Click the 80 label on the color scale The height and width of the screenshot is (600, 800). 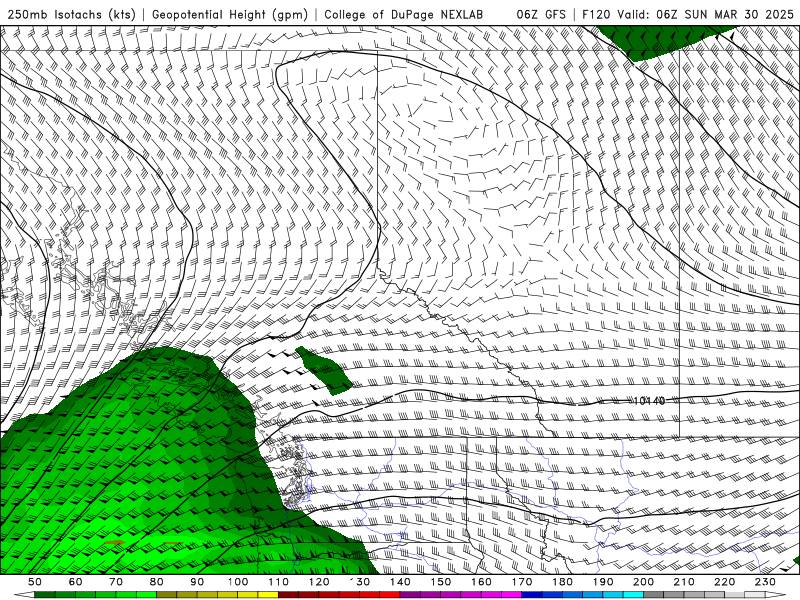pyautogui.click(x=157, y=582)
